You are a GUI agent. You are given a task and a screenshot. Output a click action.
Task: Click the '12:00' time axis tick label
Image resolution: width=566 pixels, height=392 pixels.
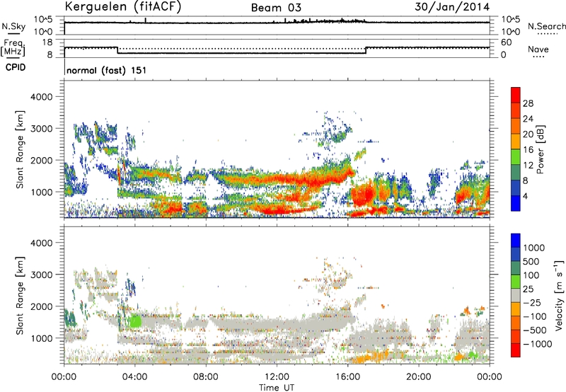pos(277,377)
